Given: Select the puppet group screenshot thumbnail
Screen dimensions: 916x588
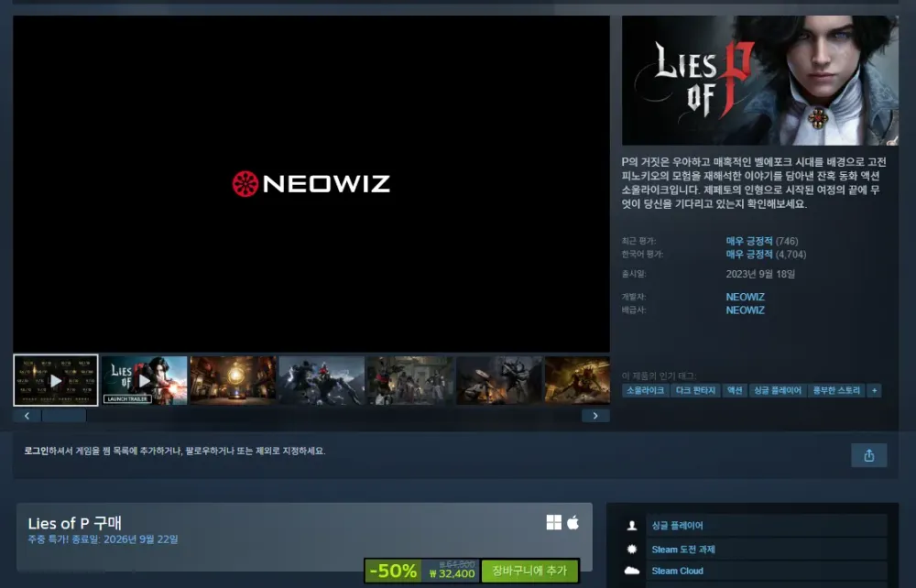Looking at the screenshot, I should (x=410, y=380).
